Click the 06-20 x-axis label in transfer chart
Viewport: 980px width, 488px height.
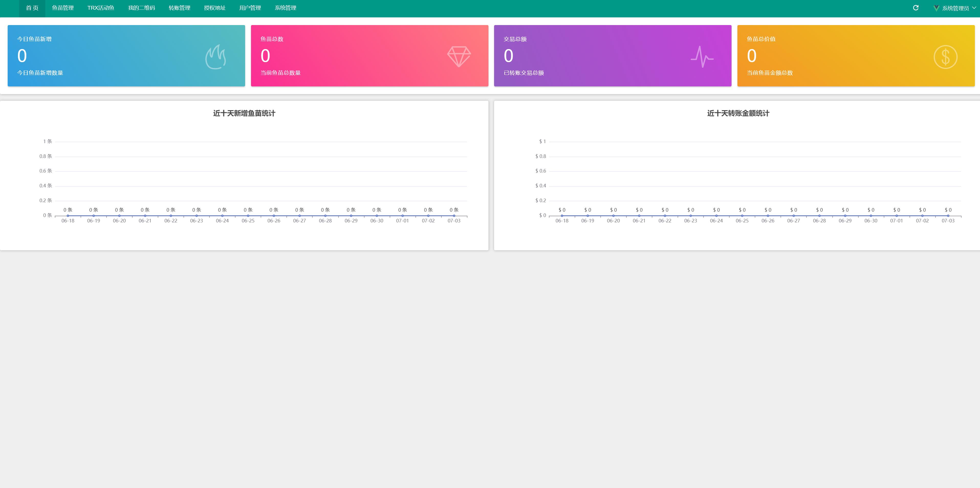(613, 221)
